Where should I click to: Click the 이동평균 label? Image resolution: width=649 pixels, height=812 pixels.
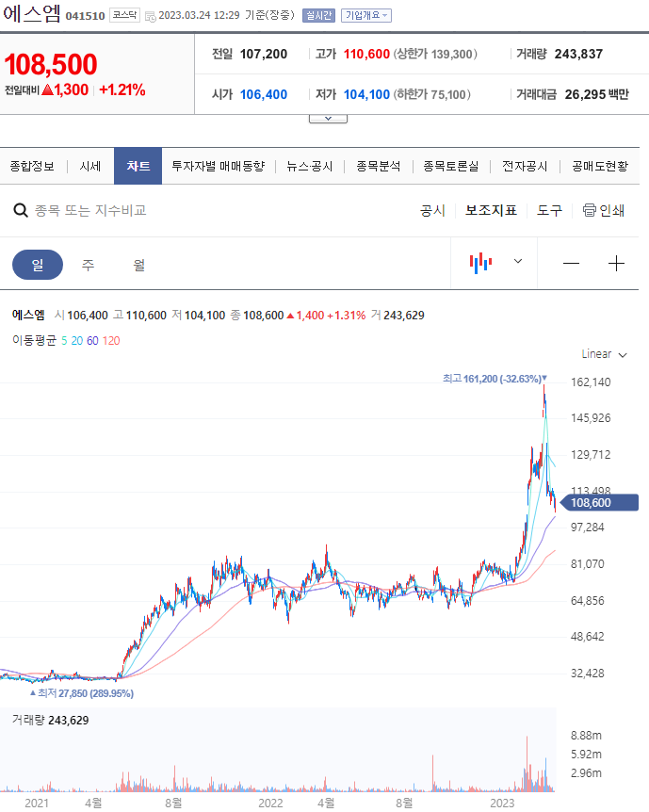coord(34,341)
